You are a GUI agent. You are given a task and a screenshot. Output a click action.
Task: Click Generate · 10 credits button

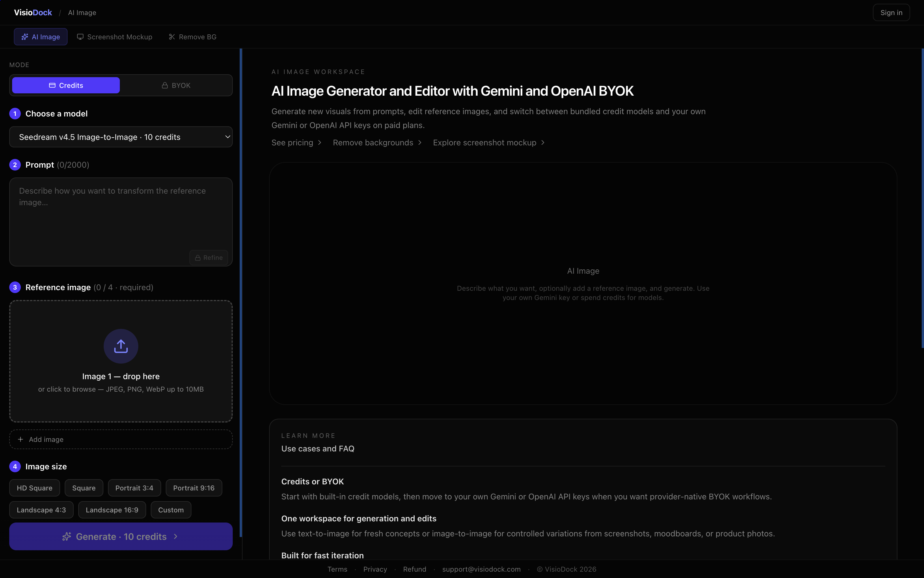pos(121,536)
